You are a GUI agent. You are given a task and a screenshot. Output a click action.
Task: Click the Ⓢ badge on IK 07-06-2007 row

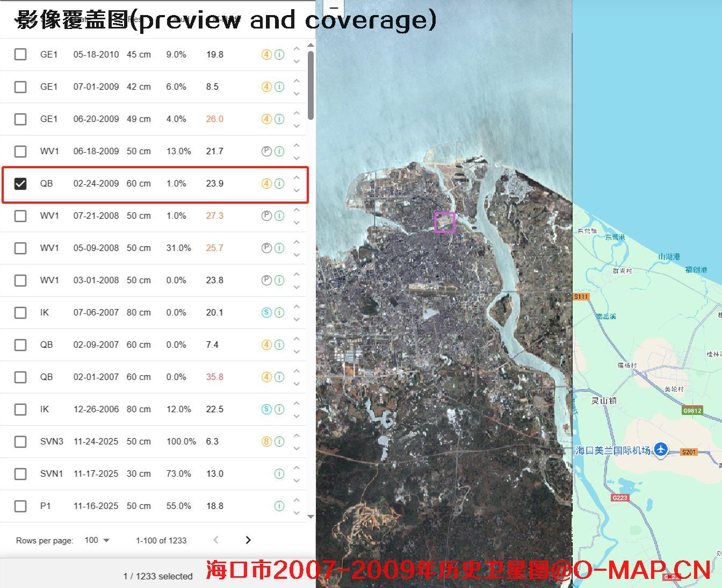tap(266, 312)
